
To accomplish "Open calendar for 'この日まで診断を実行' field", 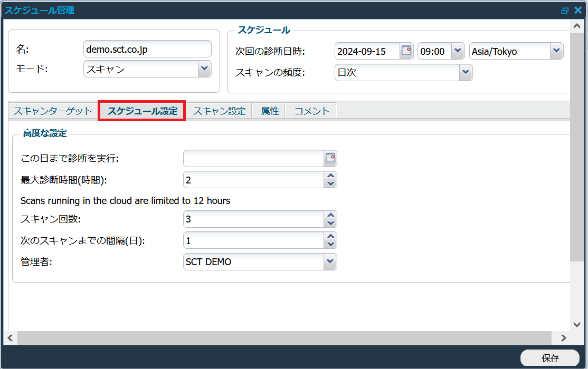I will pos(330,159).
